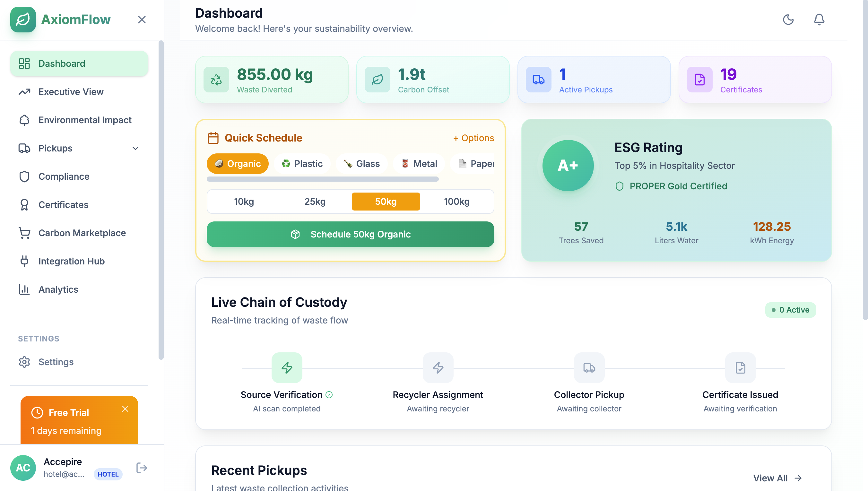Choose the 10kg weight option
Screen dimensions: 868x491
[244, 202]
